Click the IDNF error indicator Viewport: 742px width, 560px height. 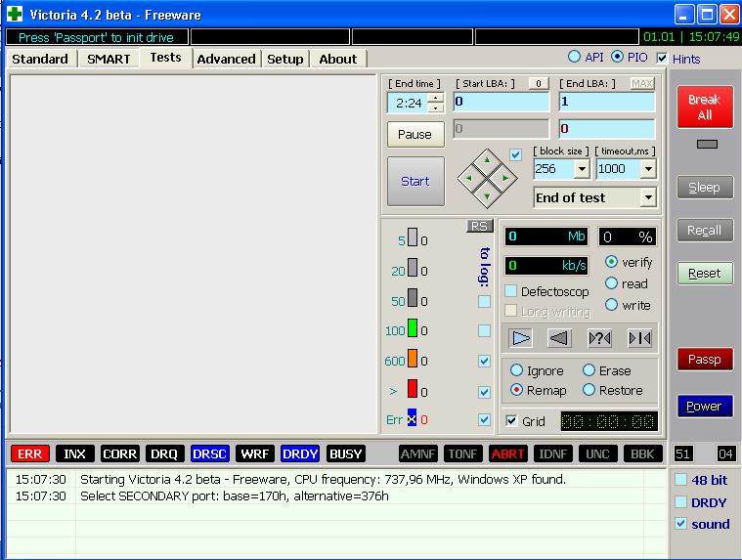tap(552, 454)
